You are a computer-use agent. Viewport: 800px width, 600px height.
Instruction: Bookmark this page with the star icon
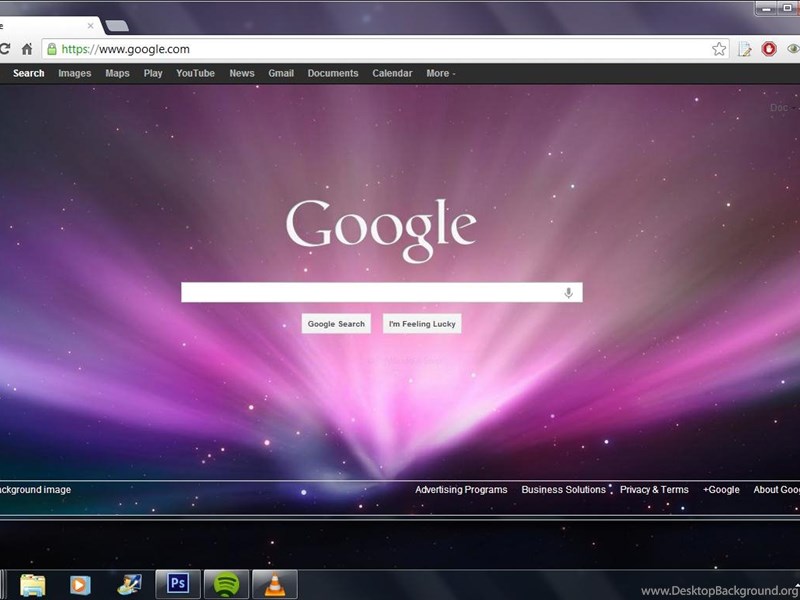point(719,49)
